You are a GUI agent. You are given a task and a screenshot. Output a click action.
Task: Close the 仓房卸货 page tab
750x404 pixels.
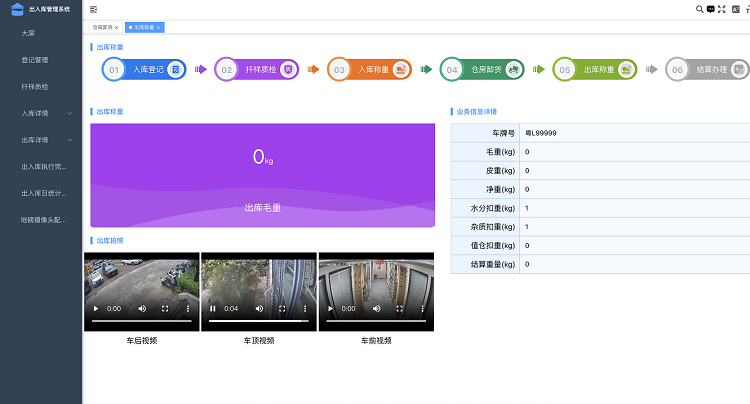coord(116,28)
